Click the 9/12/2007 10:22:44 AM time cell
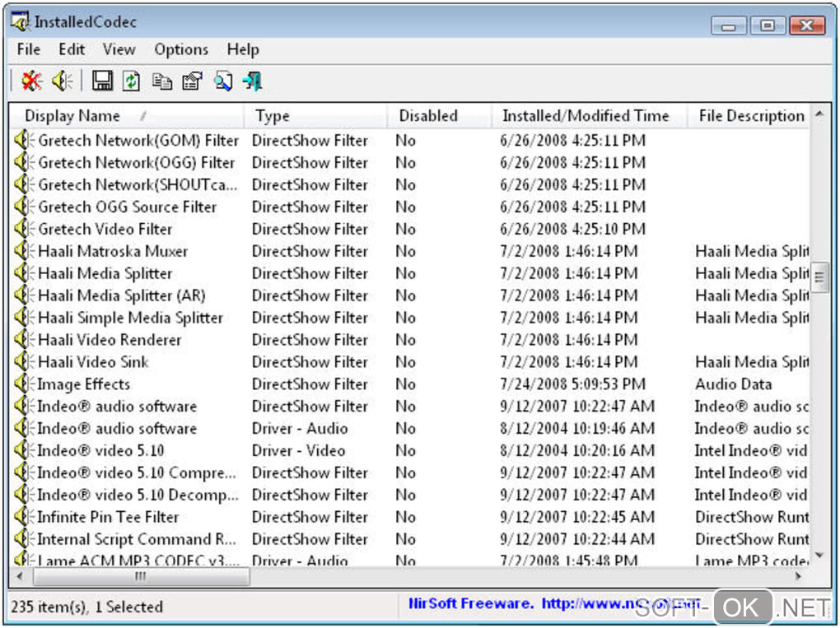The image size is (840, 628). point(577,539)
